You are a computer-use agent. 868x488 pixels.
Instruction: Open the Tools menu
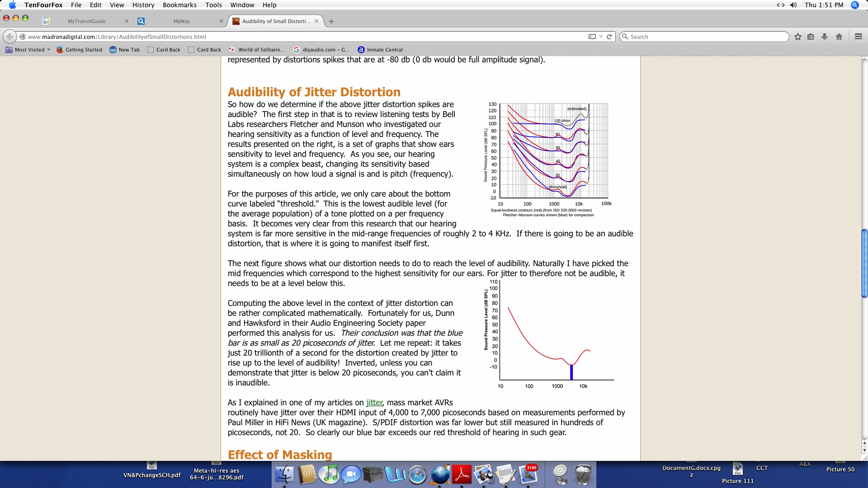coord(213,5)
